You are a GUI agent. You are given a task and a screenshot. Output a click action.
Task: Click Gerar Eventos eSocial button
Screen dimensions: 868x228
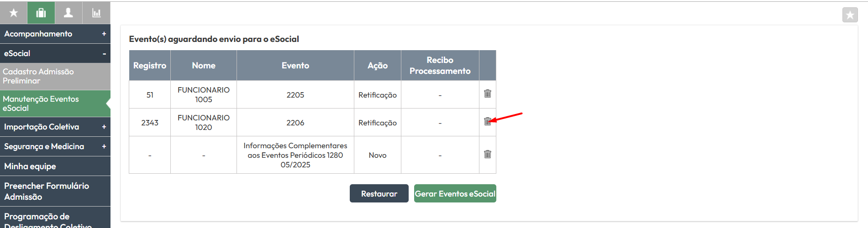[455, 193]
